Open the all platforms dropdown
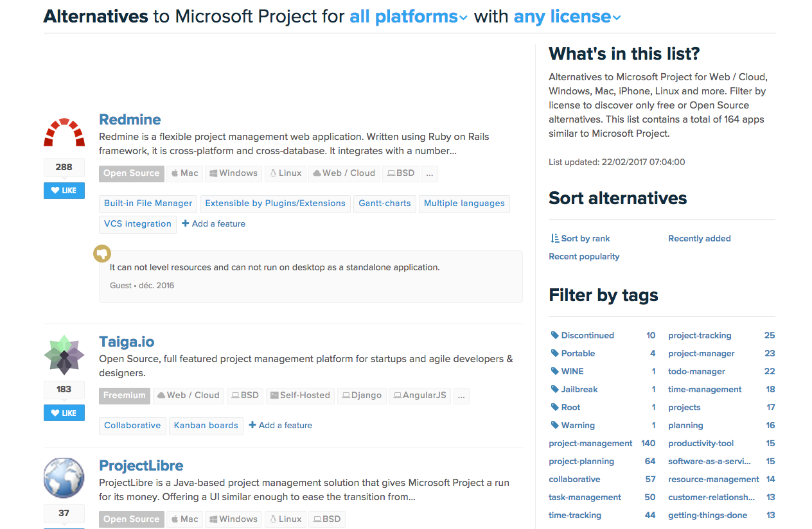 (x=408, y=17)
